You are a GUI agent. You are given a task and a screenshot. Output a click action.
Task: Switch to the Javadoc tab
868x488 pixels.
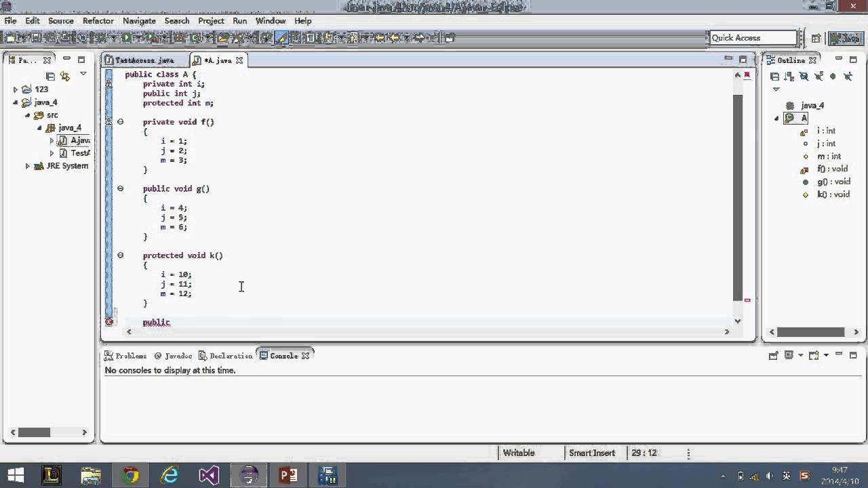point(172,356)
